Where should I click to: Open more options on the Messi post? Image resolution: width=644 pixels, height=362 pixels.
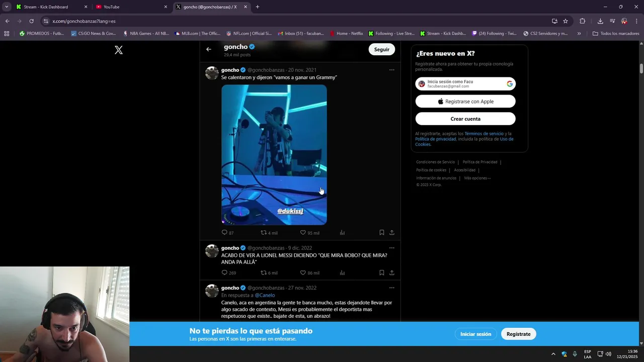(392, 248)
